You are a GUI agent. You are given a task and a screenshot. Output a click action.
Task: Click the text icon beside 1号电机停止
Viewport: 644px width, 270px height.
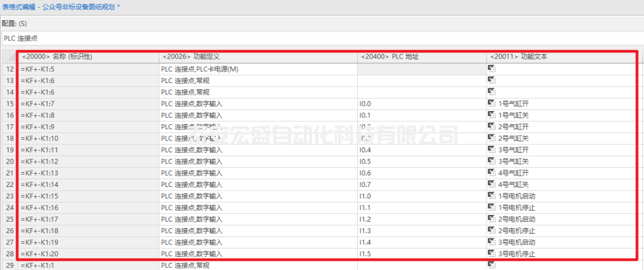pyautogui.click(x=492, y=207)
